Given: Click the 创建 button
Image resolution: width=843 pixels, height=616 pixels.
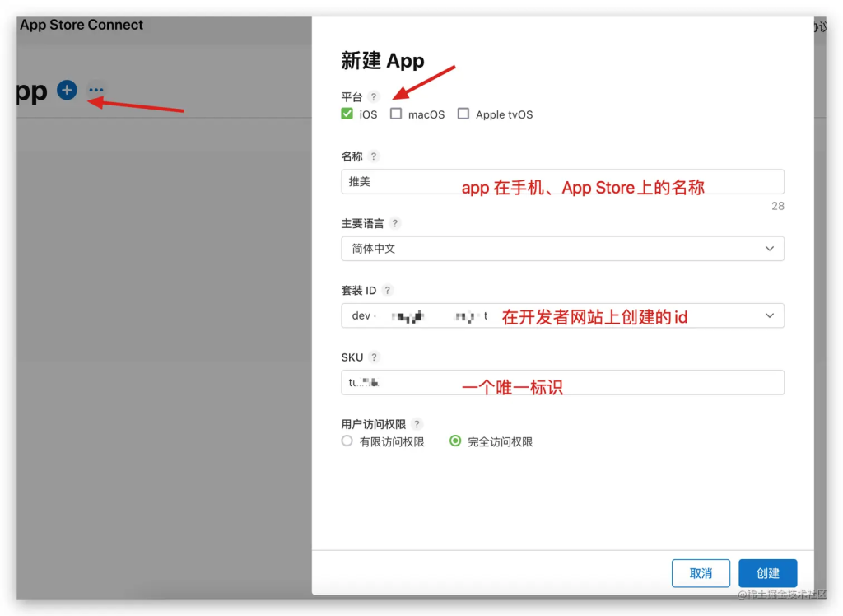Looking at the screenshot, I should (x=767, y=573).
